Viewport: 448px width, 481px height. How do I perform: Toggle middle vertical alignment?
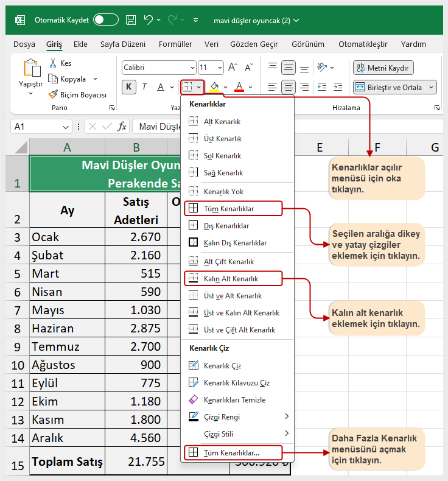(289, 68)
